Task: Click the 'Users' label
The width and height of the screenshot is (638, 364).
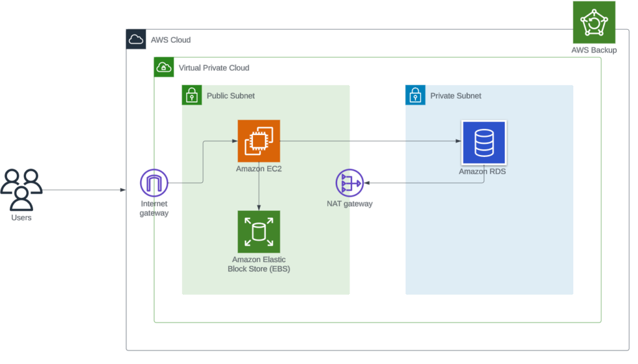Action: (21, 218)
